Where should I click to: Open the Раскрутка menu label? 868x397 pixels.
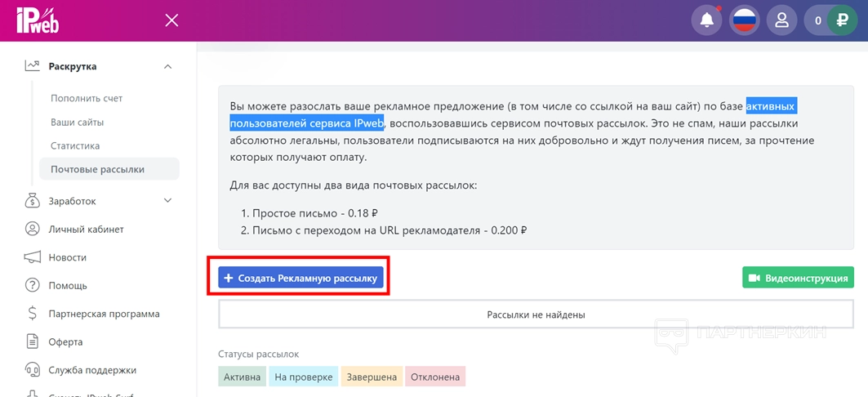pyautogui.click(x=73, y=66)
